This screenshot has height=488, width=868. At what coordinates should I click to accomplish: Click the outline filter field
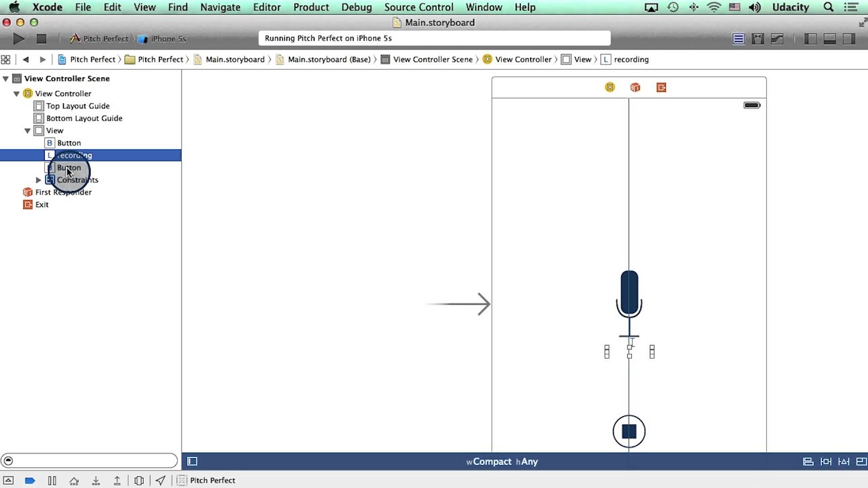[x=89, y=461]
